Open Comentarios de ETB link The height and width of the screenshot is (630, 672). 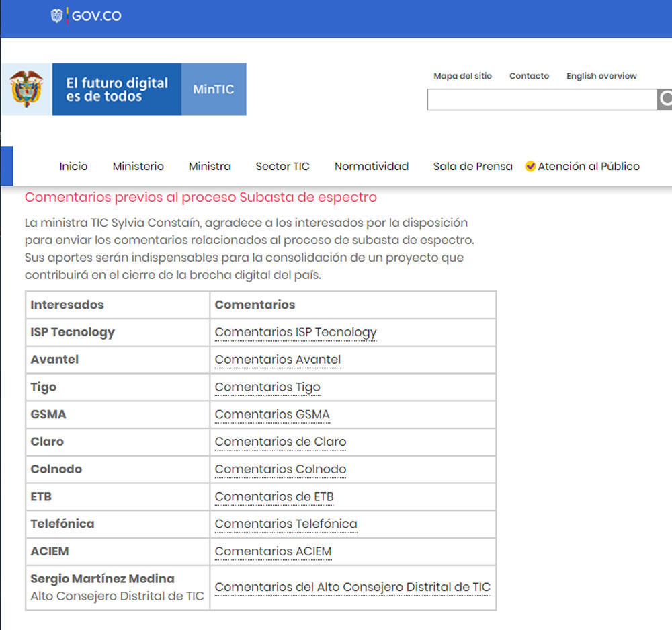coord(274,497)
